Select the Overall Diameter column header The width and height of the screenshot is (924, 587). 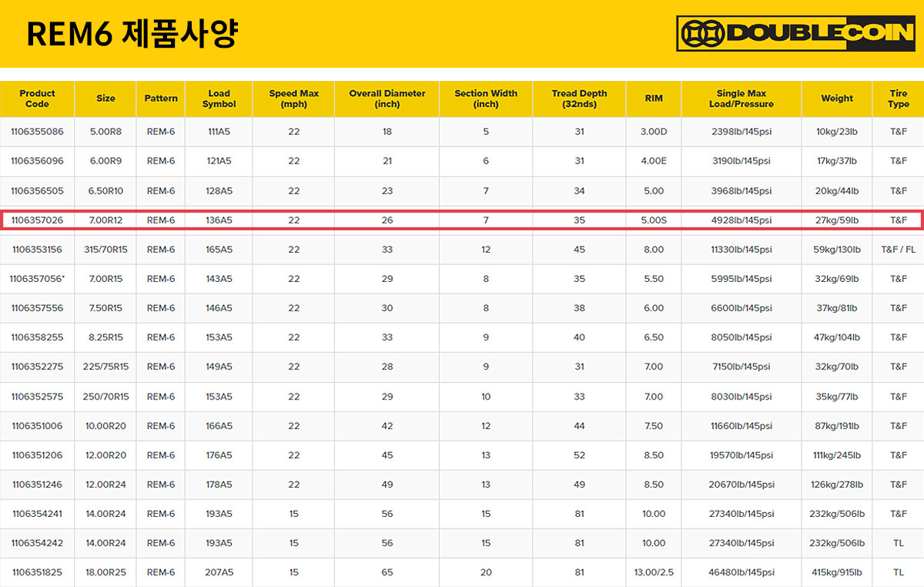[387, 99]
